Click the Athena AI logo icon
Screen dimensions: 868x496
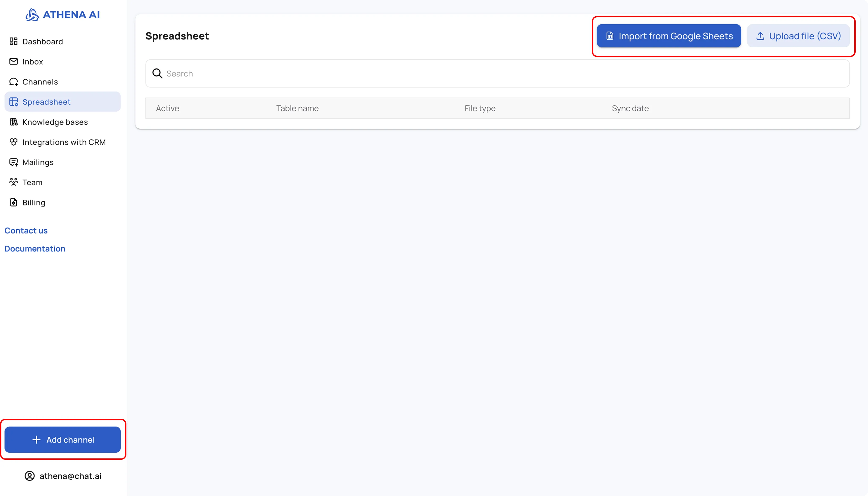coord(32,15)
